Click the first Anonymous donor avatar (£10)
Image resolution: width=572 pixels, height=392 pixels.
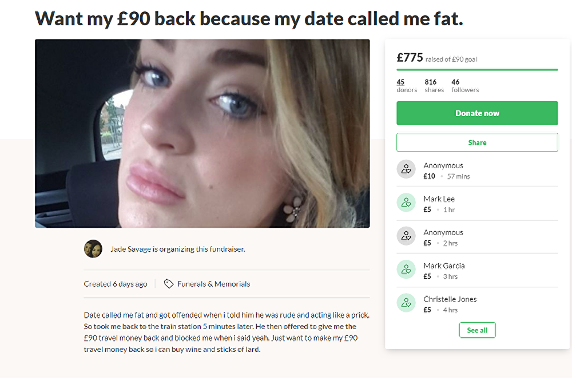point(406,169)
